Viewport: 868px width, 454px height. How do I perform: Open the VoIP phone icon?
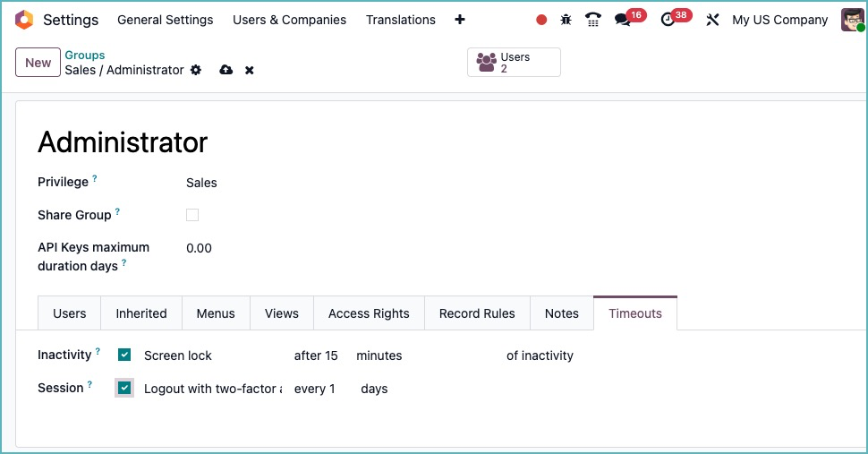pyautogui.click(x=592, y=20)
